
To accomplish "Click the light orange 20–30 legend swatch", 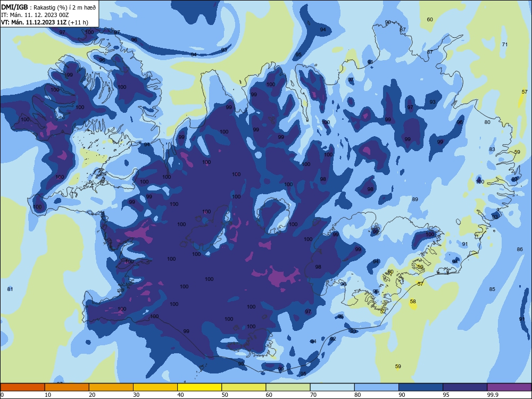I will coord(111,387).
